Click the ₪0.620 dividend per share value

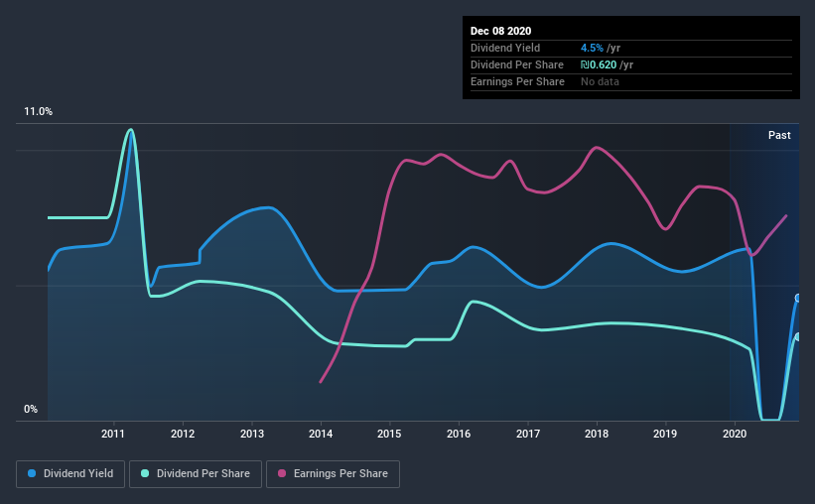[599, 64]
